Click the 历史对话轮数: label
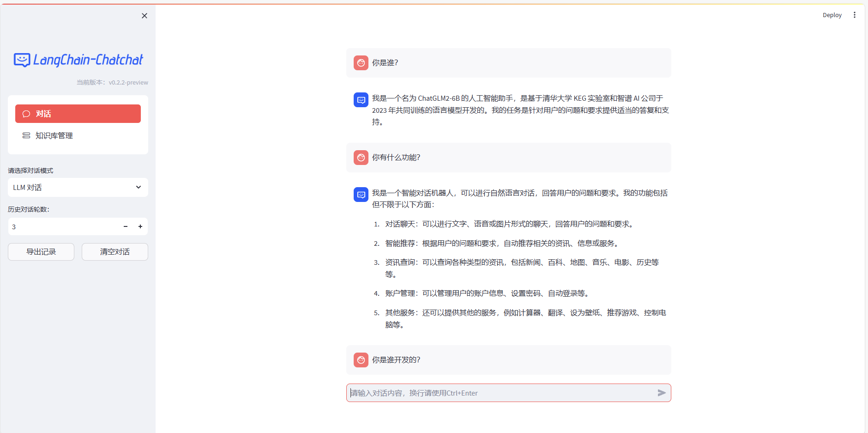This screenshot has width=868, height=433. click(x=29, y=209)
